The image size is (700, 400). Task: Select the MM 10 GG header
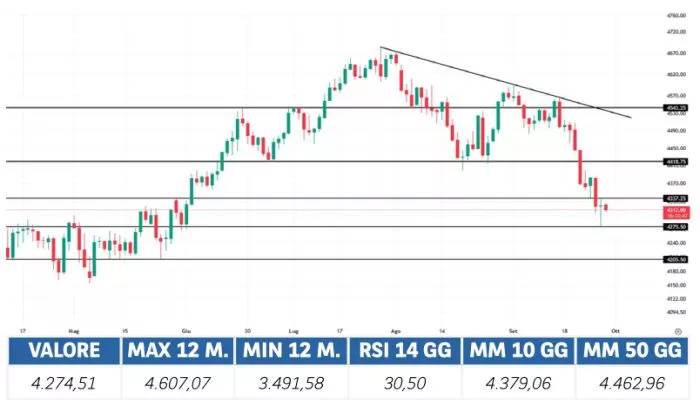(x=516, y=351)
